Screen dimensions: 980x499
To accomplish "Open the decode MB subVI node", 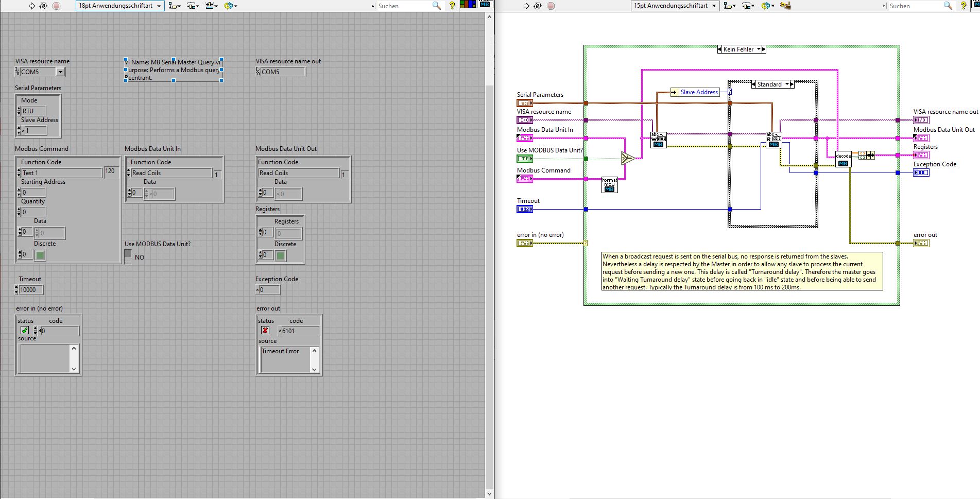I will click(x=843, y=159).
